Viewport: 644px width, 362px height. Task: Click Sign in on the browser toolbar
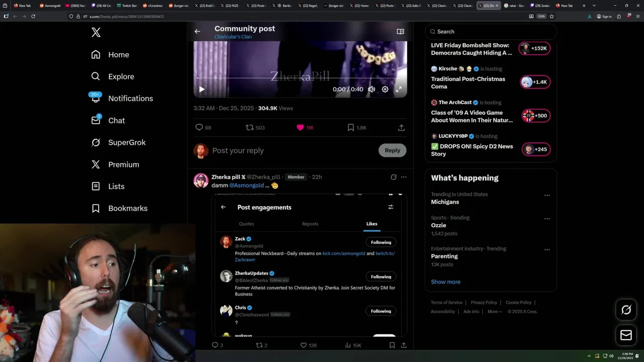click(604, 16)
